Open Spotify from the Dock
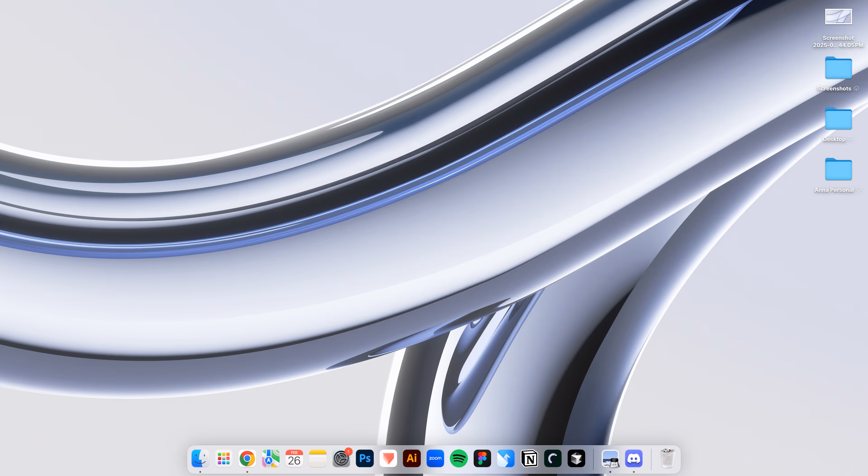The image size is (868, 476). (x=459, y=458)
